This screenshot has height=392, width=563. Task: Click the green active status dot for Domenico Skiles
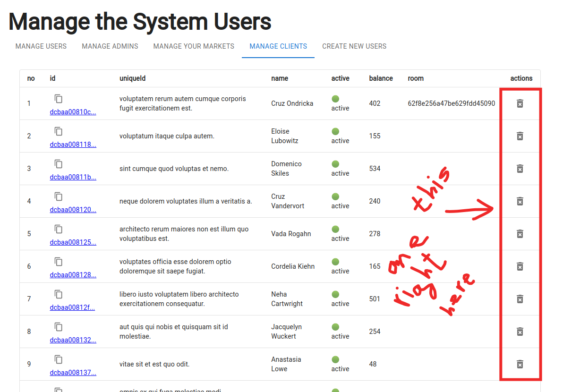click(335, 164)
